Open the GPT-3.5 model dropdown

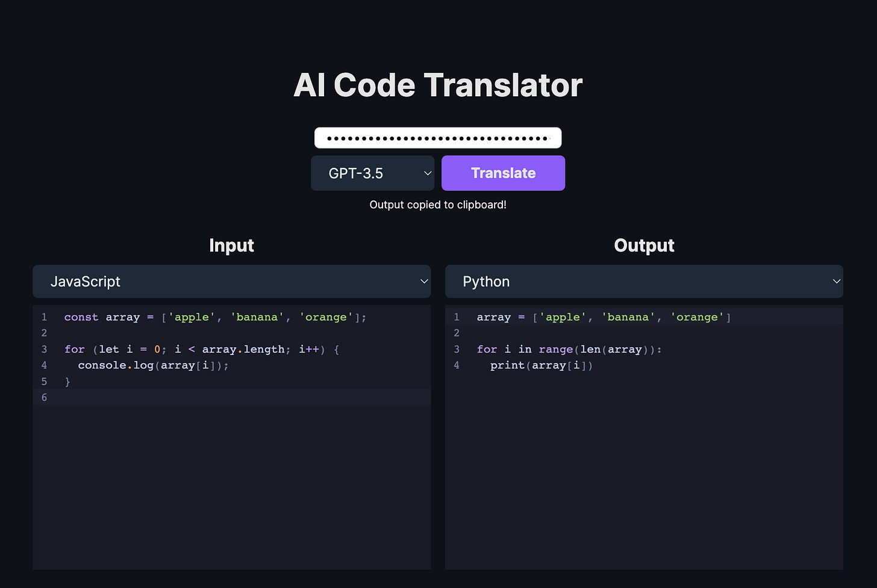[372, 173]
